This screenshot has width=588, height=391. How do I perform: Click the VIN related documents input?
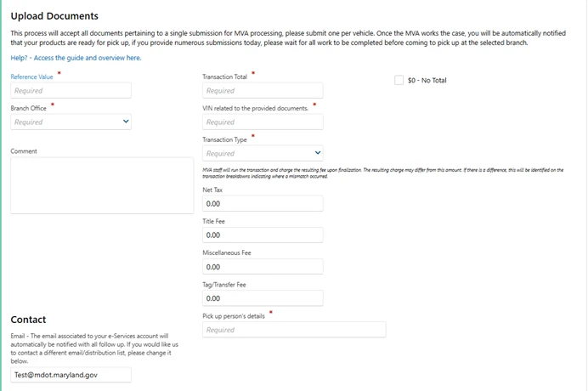(263, 122)
